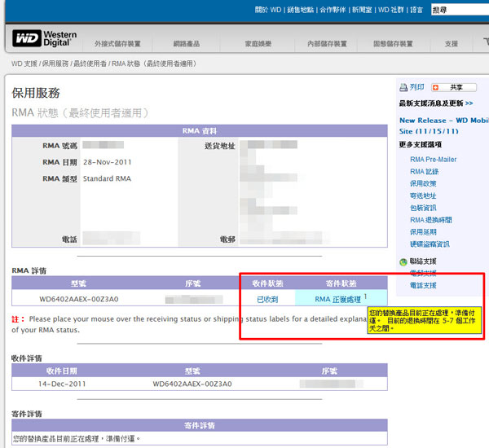Click the 您的替換產品目前正在處理 shipping detail row

pyautogui.click(x=200, y=439)
